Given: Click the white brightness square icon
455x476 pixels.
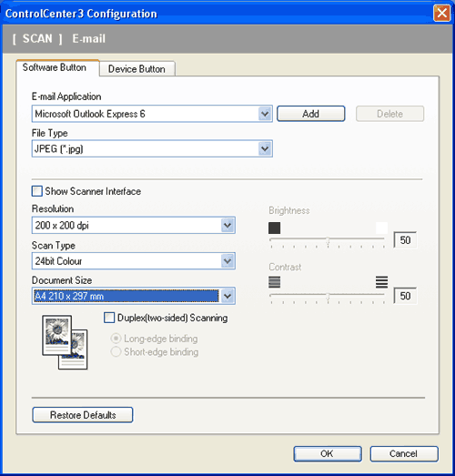Looking at the screenshot, I should click(381, 228).
